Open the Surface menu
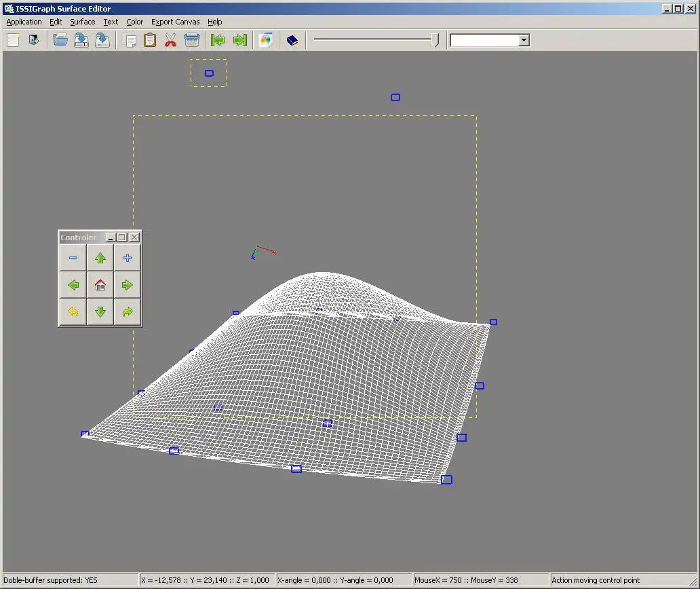700x589 pixels. click(83, 22)
